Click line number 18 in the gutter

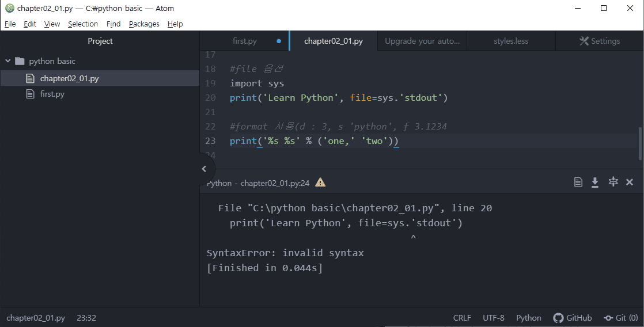(x=210, y=69)
